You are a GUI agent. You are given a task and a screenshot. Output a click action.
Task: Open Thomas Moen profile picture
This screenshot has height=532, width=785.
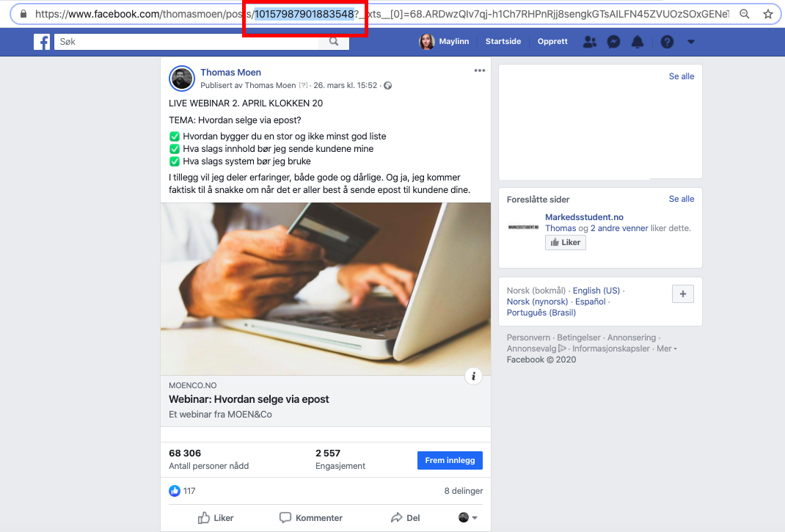click(182, 79)
